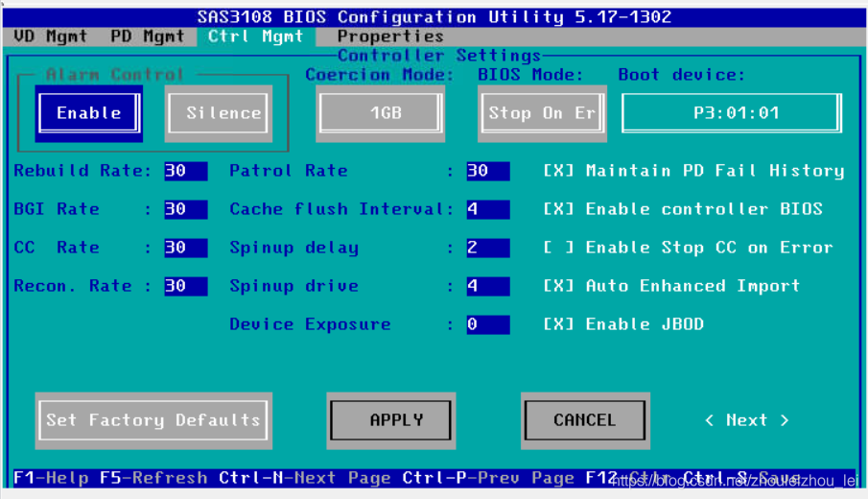Click the F1-Help hint in footer
The height and width of the screenshot is (499, 868).
point(51,478)
